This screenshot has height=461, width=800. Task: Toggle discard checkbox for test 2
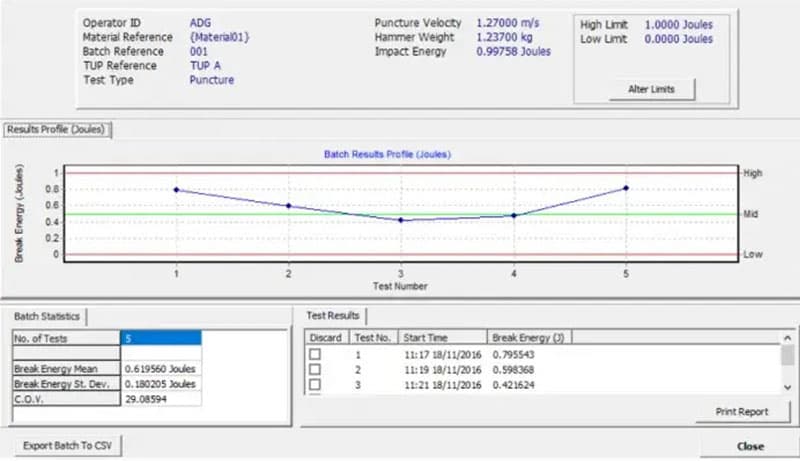(315, 369)
